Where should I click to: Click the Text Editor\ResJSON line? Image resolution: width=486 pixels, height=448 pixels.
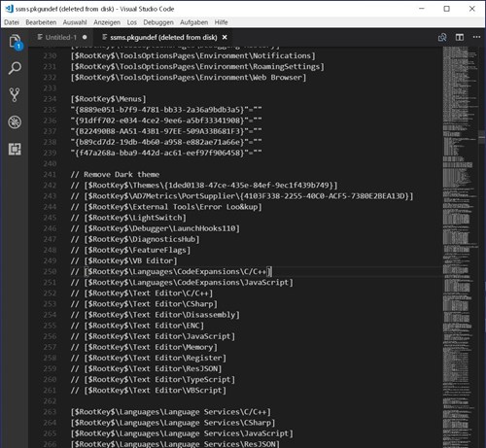[147, 368]
